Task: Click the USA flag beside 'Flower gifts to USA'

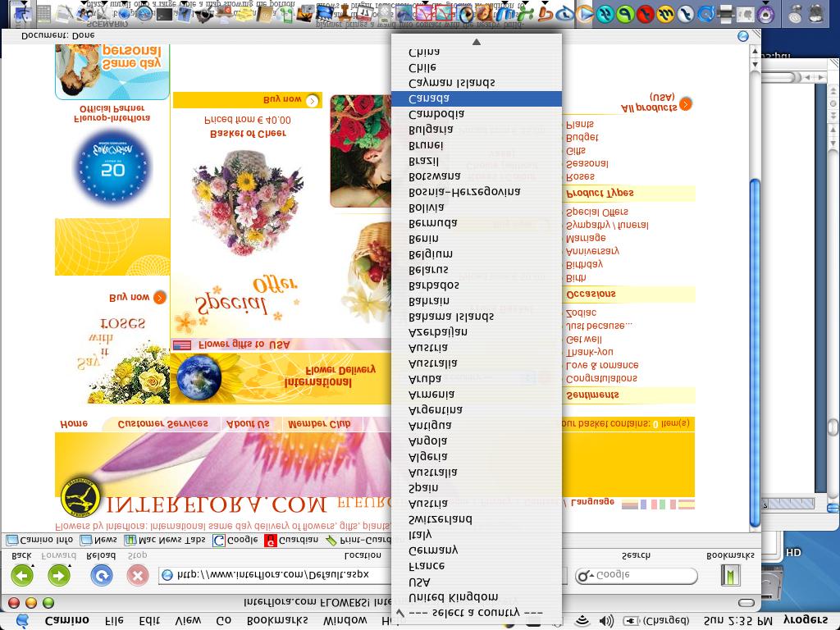Action: coord(181,345)
